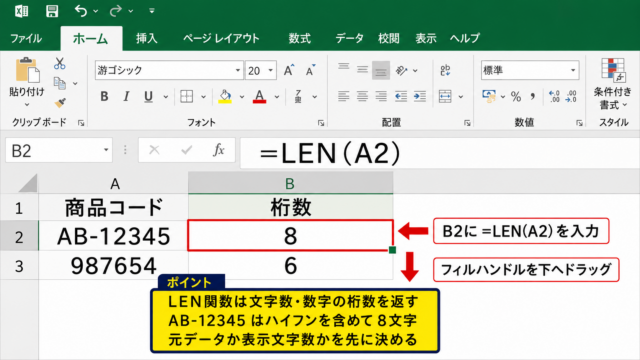This screenshot has width=640, height=360.
Task: Click Increase Indent icon
Action: coord(420,97)
